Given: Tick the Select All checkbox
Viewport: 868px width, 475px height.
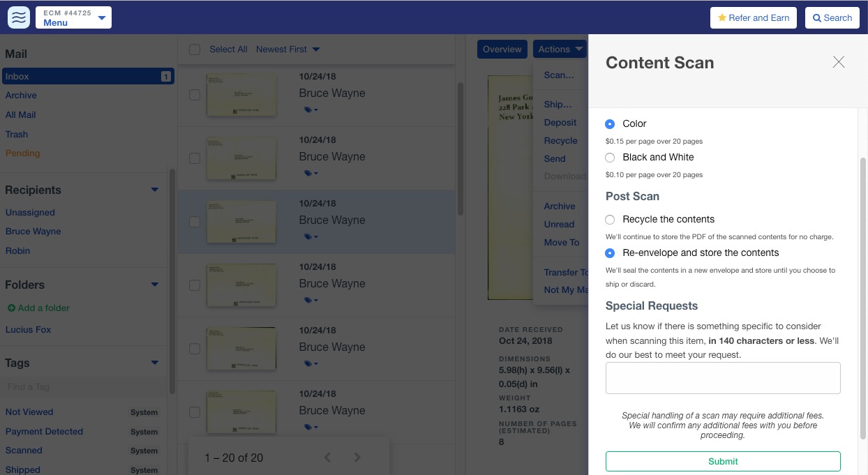Looking at the screenshot, I should (195, 50).
